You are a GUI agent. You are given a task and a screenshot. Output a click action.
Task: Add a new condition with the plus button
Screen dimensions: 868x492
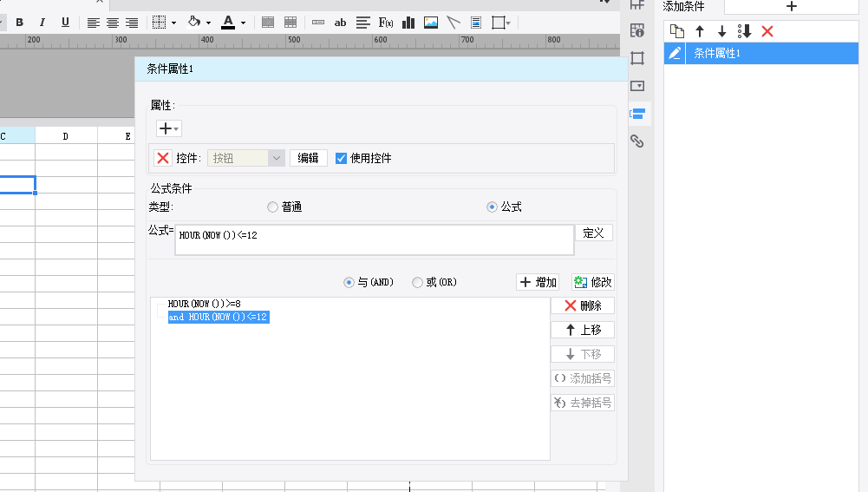(x=791, y=6)
